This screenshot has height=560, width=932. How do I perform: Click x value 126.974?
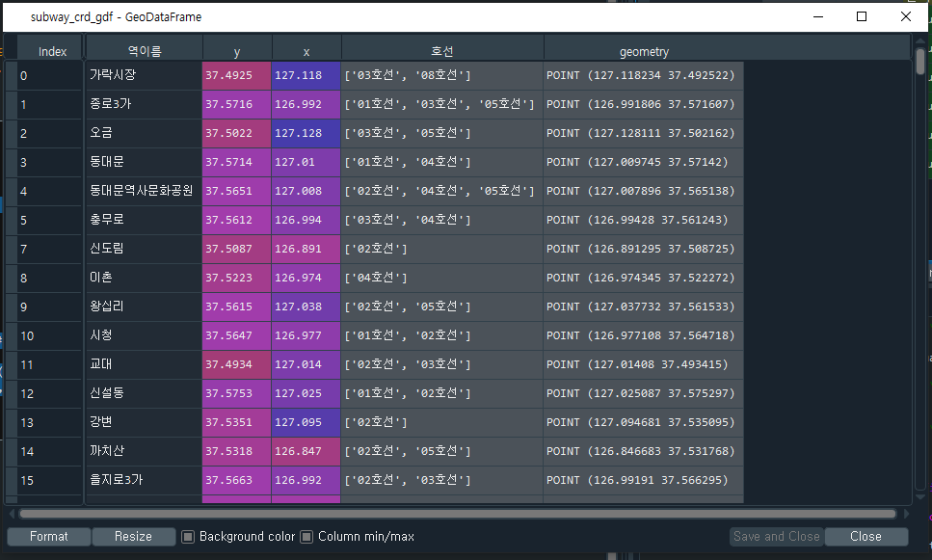(x=306, y=278)
